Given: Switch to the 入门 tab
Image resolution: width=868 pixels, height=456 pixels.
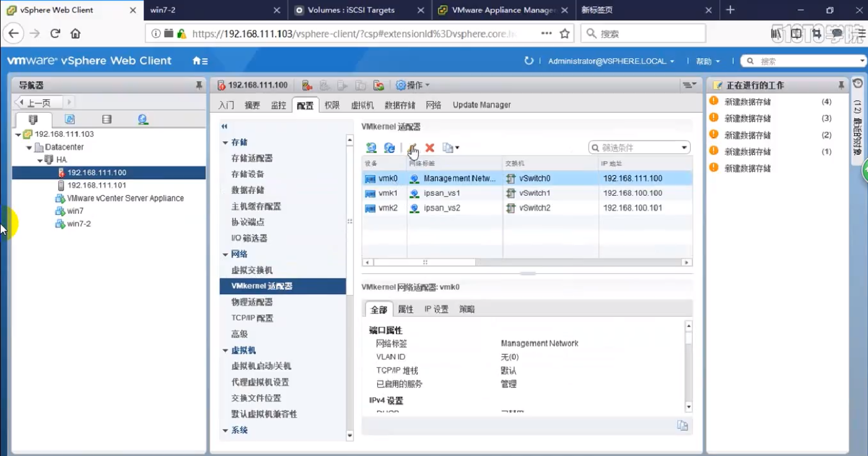Looking at the screenshot, I should point(226,105).
